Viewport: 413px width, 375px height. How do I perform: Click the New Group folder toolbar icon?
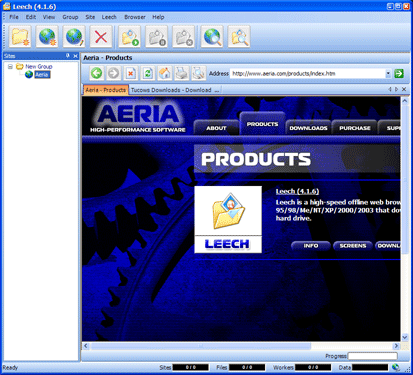click(x=20, y=37)
